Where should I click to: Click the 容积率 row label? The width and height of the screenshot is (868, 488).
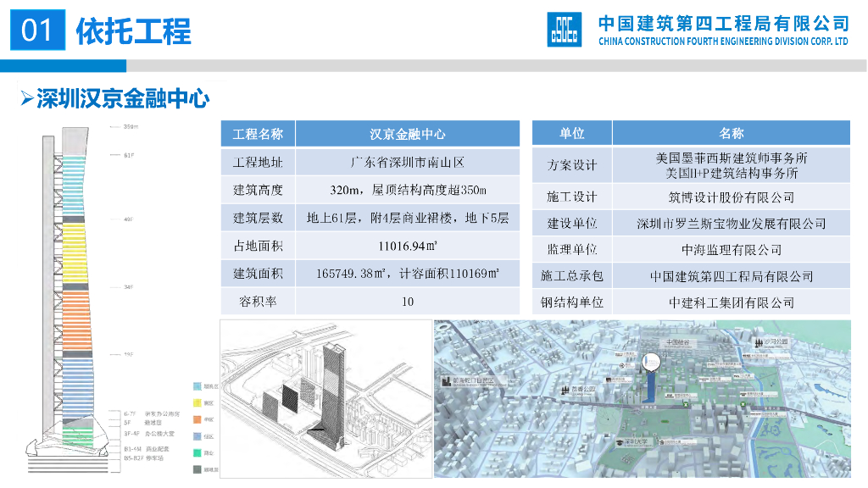pyautogui.click(x=258, y=302)
